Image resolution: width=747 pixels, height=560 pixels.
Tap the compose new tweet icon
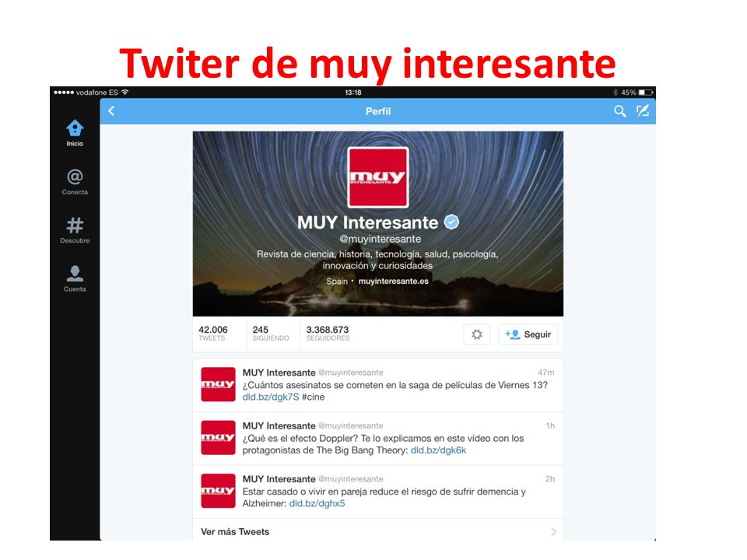point(643,111)
